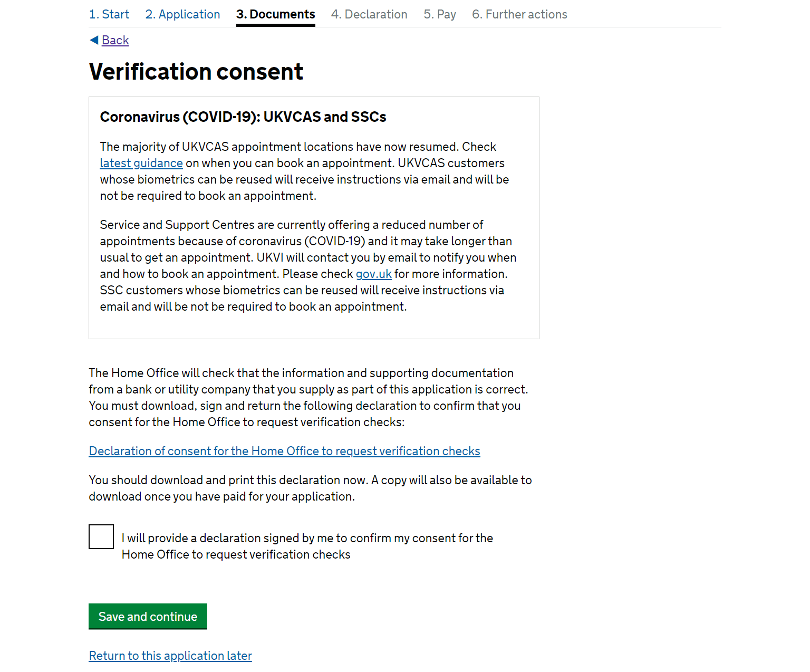Select the 3. Documents step

click(x=275, y=14)
